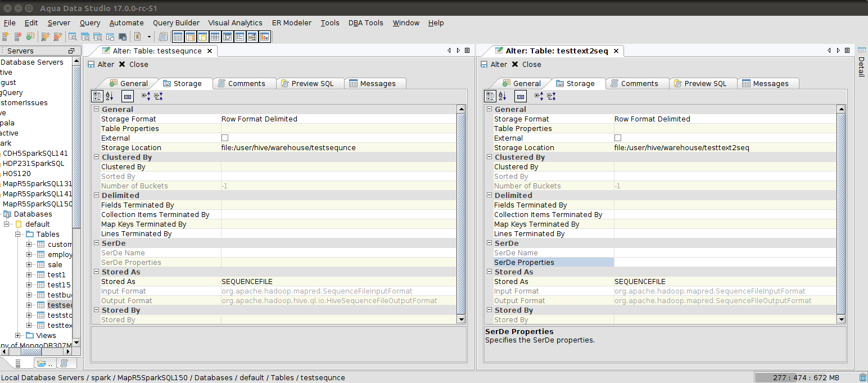The height and width of the screenshot is (383, 868).
Task: Click the toolbar icon showing a table grid with a green circle
Action: pos(30,37)
